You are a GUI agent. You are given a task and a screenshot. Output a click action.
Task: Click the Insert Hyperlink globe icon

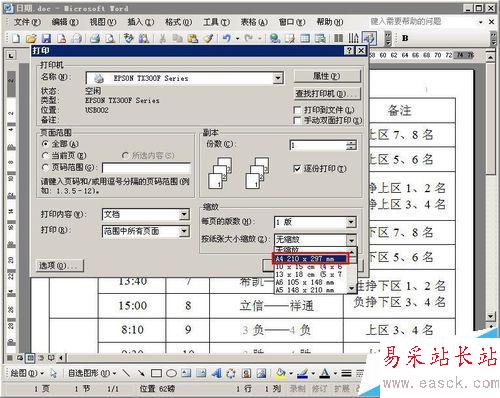pyautogui.click(x=275, y=38)
